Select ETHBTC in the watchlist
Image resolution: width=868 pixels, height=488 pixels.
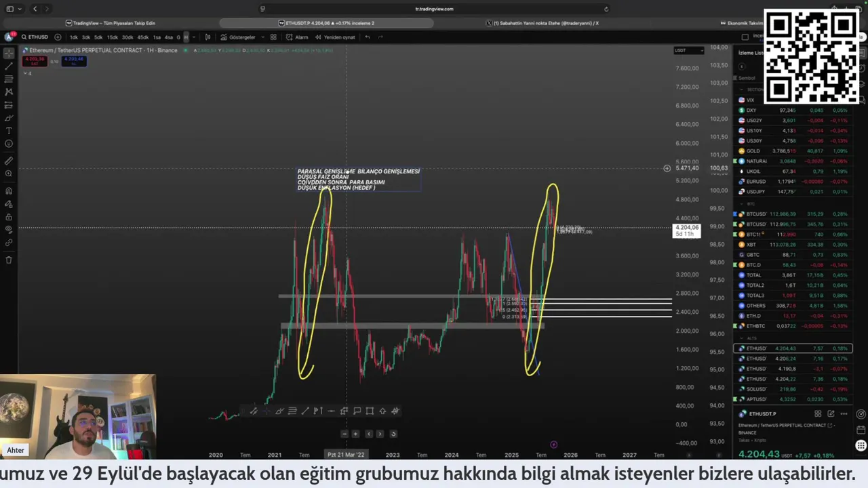pyautogui.click(x=793, y=326)
